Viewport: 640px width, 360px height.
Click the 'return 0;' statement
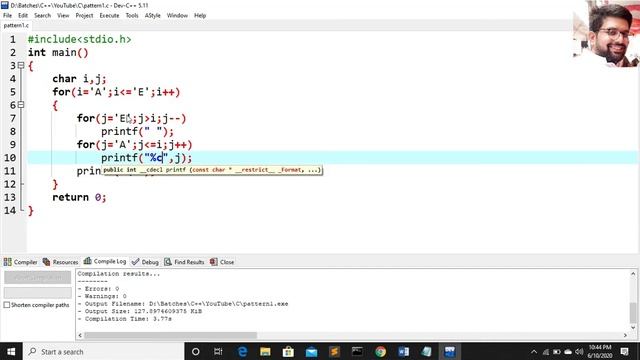[x=79, y=198]
